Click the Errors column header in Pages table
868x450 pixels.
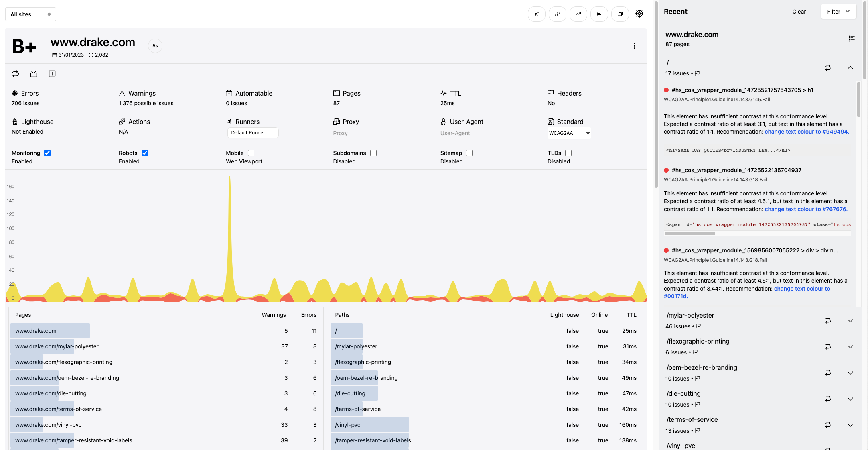(308, 315)
